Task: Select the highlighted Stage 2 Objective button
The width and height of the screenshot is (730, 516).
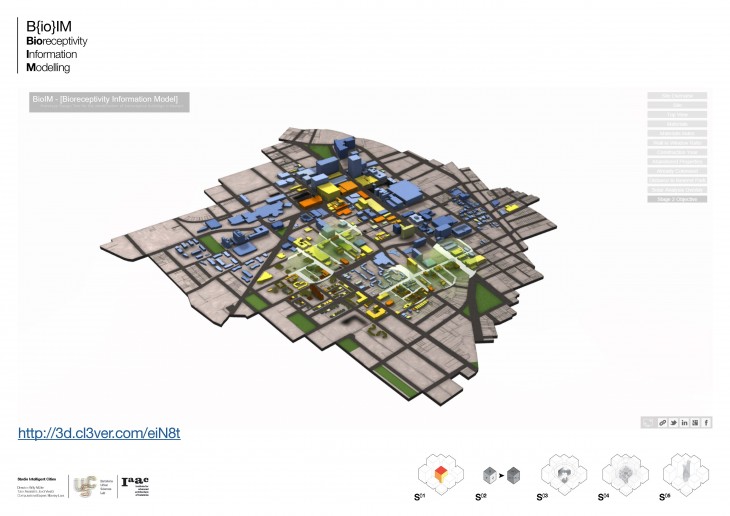Action: pos(677,199)
